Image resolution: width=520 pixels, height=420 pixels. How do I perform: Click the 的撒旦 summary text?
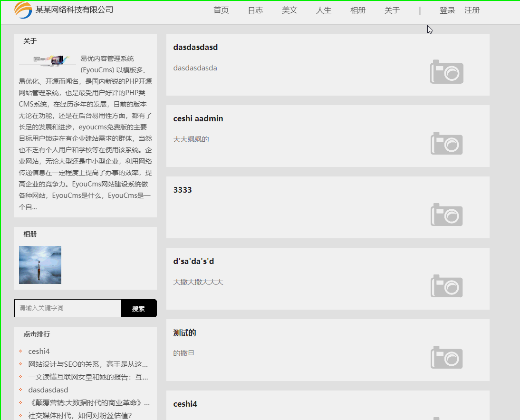point(184,353)
